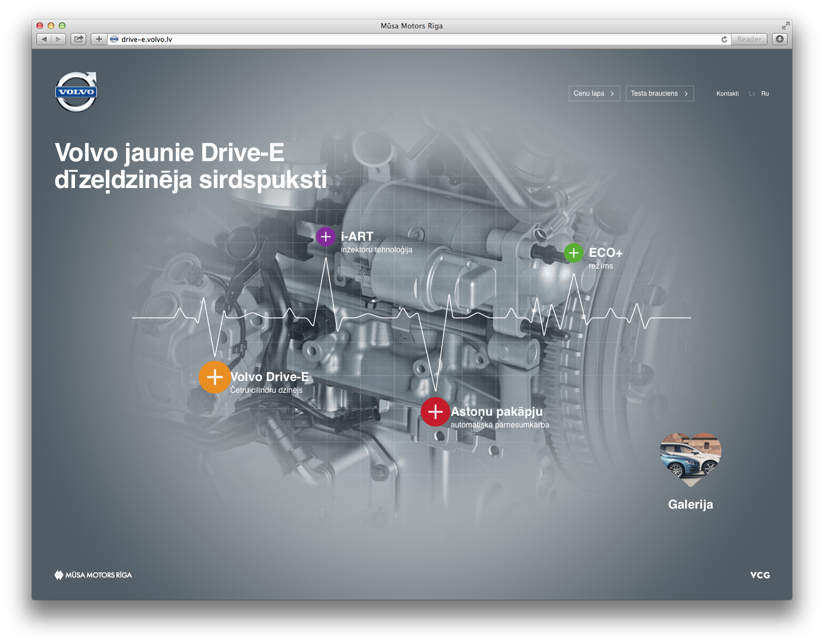Switch language to Lv
This screenshot has width=824, height=644.
click(x=752, y=93)
